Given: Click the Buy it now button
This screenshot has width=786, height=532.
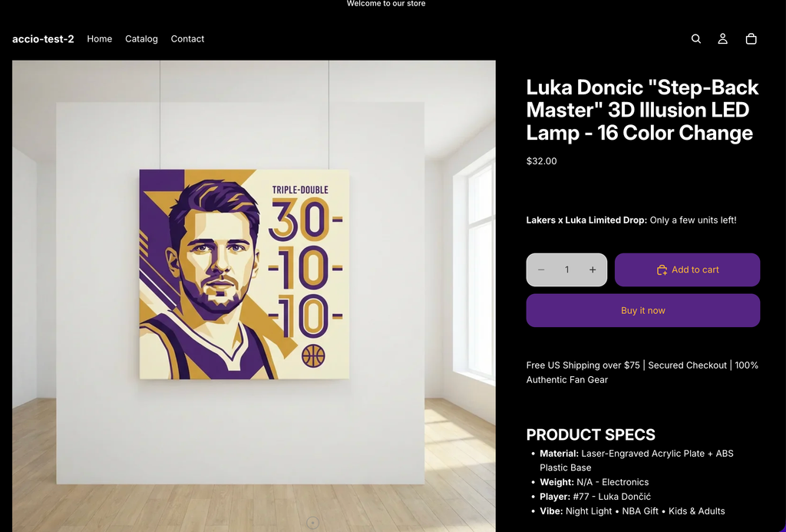Looking at the screenshot, I should (643, 310).
